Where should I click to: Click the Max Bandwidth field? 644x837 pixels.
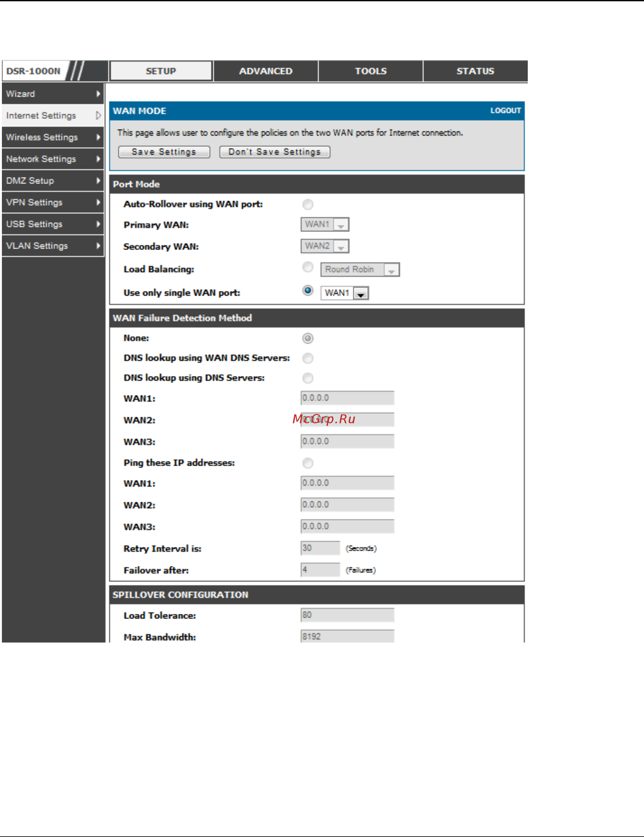point(347,636)
